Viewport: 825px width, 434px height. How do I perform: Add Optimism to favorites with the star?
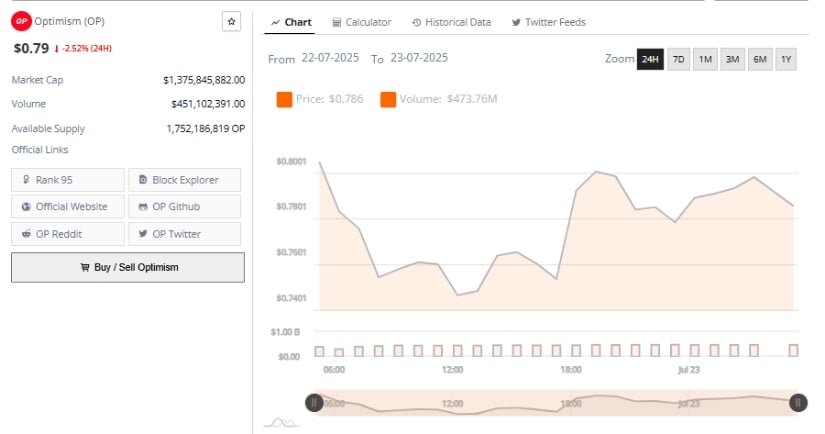click(x=232, y=22)
